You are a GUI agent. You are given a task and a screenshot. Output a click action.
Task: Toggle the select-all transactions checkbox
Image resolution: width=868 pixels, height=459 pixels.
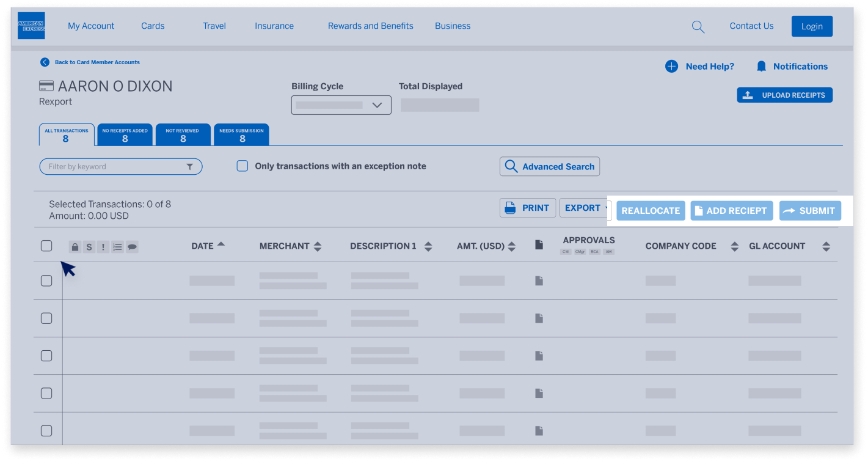pyautogui.click(x=46, y=246)
